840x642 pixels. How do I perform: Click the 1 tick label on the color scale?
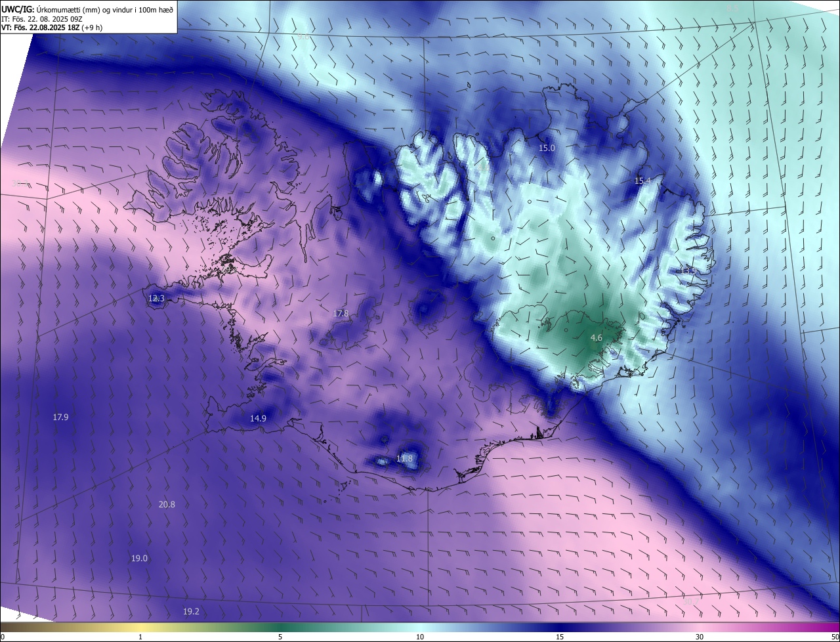point(140,637)
